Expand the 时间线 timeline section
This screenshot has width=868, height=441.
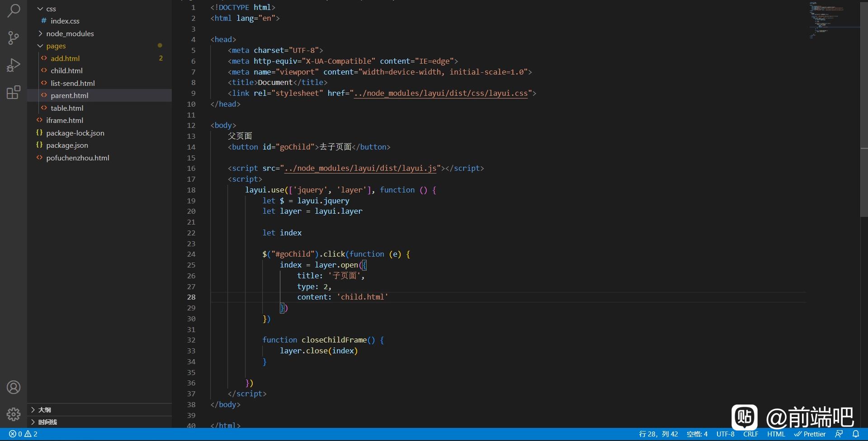(99, 422)
